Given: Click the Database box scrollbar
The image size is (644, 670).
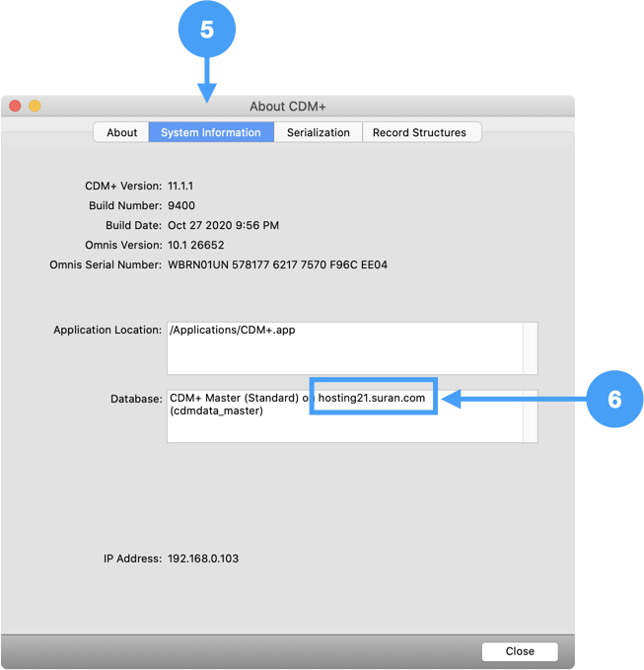Looking at the screenshot, I should pyautogui.click(x=530, y=415).
